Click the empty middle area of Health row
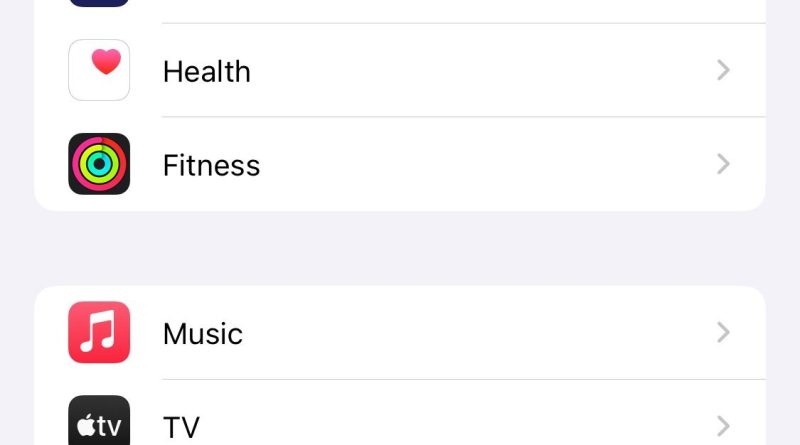 click(x=480, y=70)
